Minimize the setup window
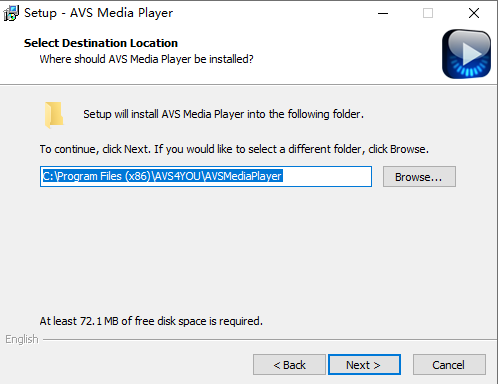Image resolution: width=498 pixels, height=384 pixels. click(x=383, y=13)
